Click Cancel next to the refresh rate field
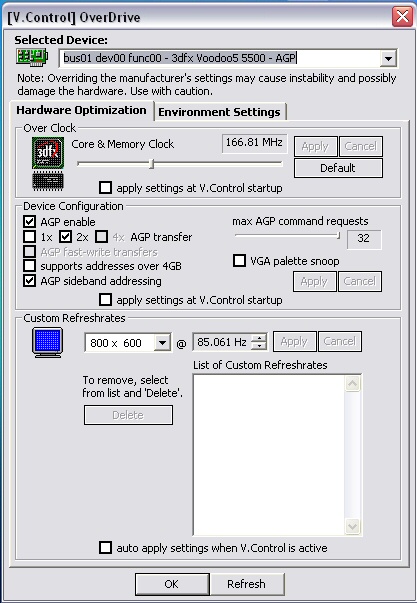417x603 pixels. (x=340, y=341)
